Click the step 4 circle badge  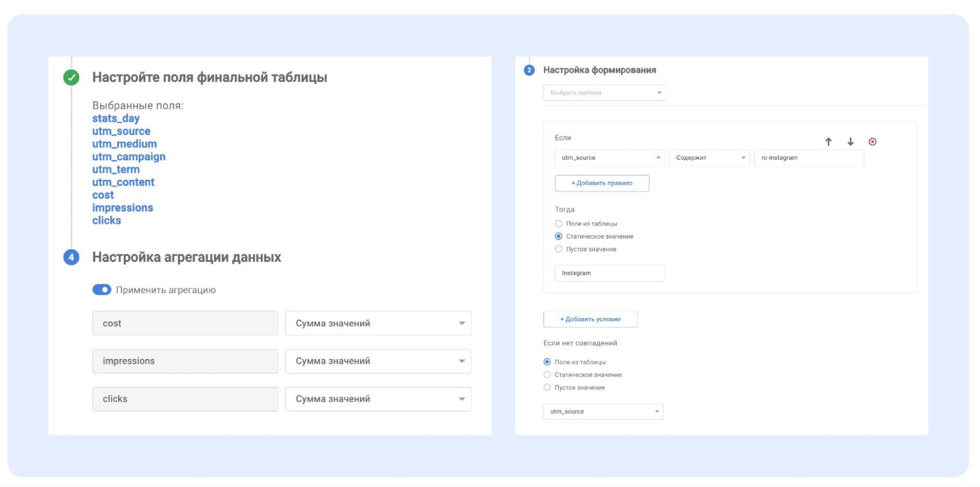tap(72, 257)
